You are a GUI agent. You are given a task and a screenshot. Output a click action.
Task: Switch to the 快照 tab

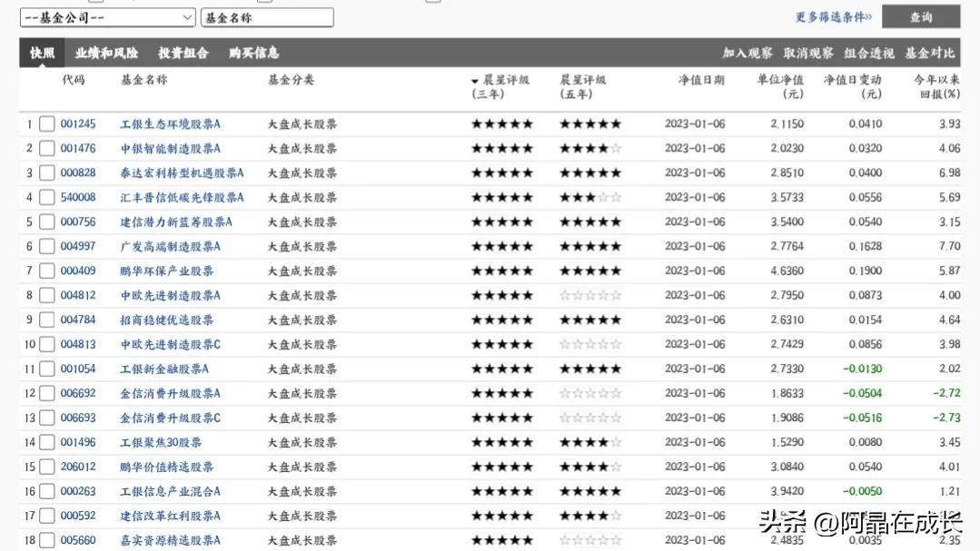(x=42, y=53)
